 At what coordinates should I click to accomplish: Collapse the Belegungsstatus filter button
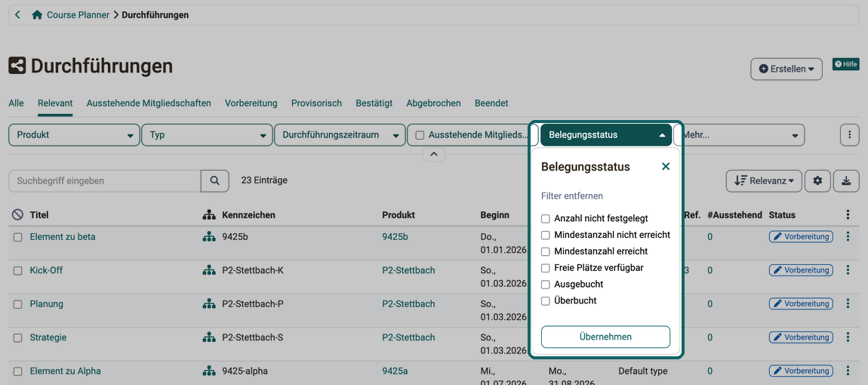[606, 134]
